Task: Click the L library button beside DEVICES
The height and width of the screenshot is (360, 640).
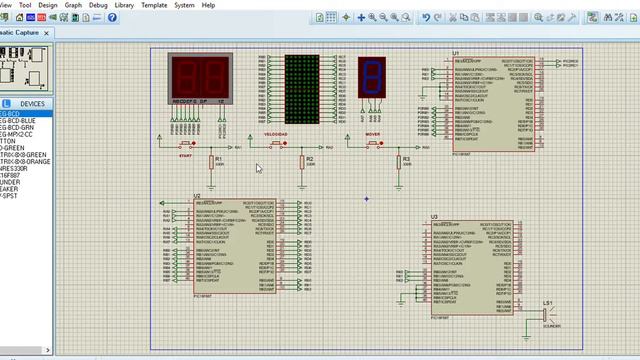Action: (x=6, y=104)
